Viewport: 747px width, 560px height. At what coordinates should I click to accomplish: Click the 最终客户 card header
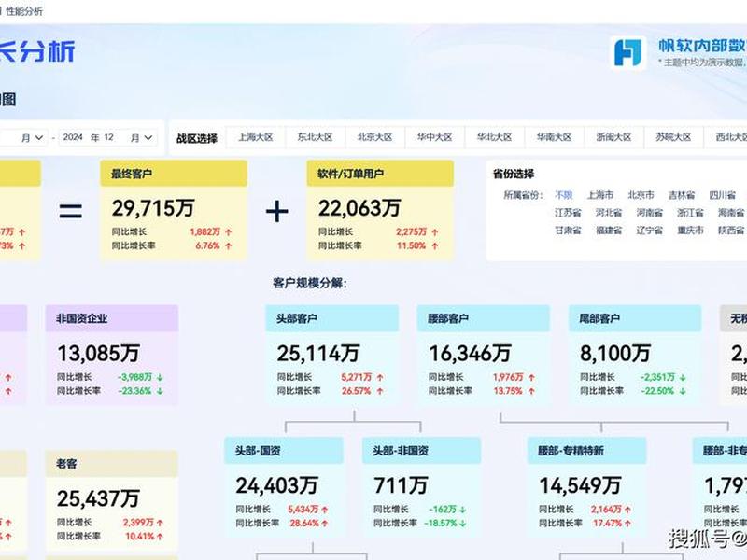click(x=174, y=174)
